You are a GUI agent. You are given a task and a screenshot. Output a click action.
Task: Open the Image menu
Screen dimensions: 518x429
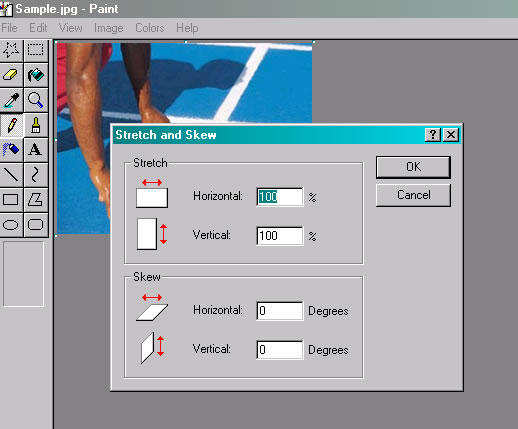tap(109, 28)
